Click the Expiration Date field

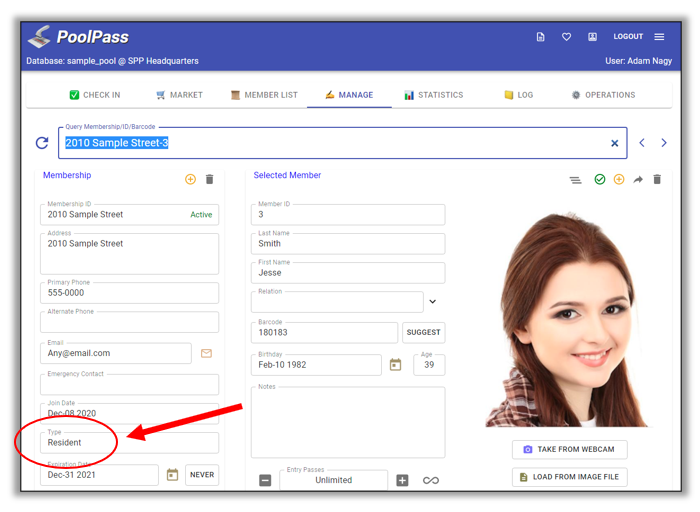(99, 475)
